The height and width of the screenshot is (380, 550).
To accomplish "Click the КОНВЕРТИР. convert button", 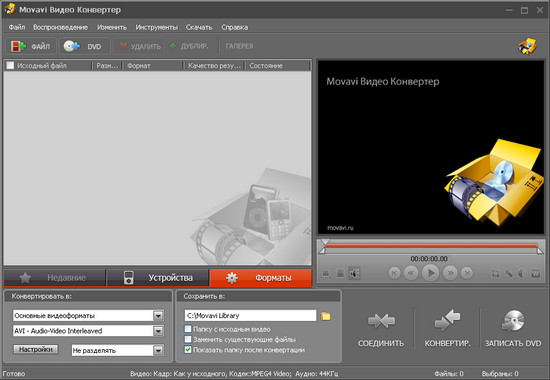I will [x=447, y=329].
